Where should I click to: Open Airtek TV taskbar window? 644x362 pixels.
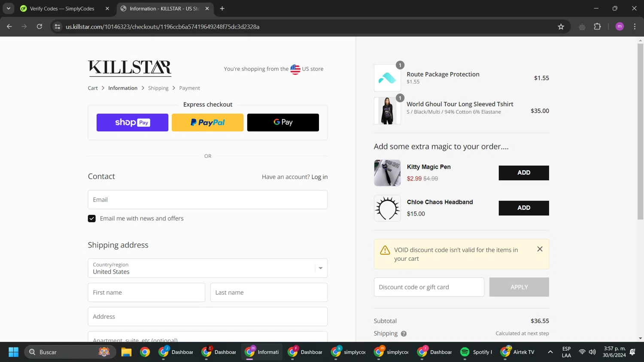pyautogui.click(x=518, y=352)
